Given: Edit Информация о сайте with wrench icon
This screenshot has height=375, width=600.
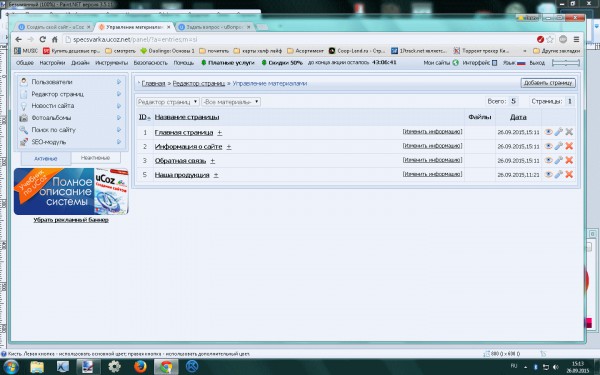Looking at the screenshot, I should pyautogui.click(x=559, y=146).
